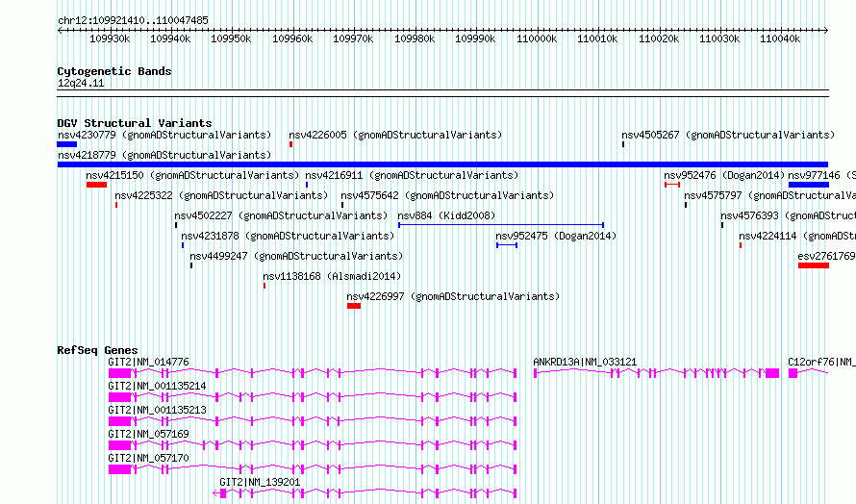Open the nsv4575642 variant label
The height and width of the screenshot is (504, 856).
(x=447, y=195)
